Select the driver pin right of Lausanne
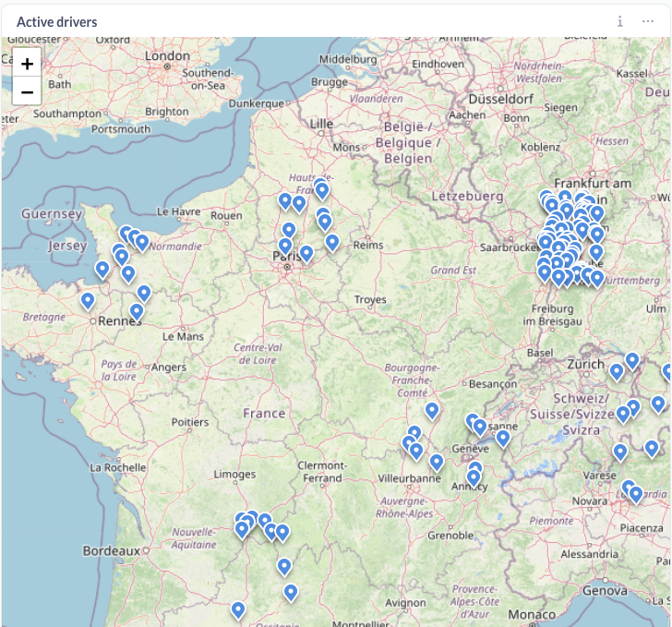672x627 pixels. coord(503,438)
